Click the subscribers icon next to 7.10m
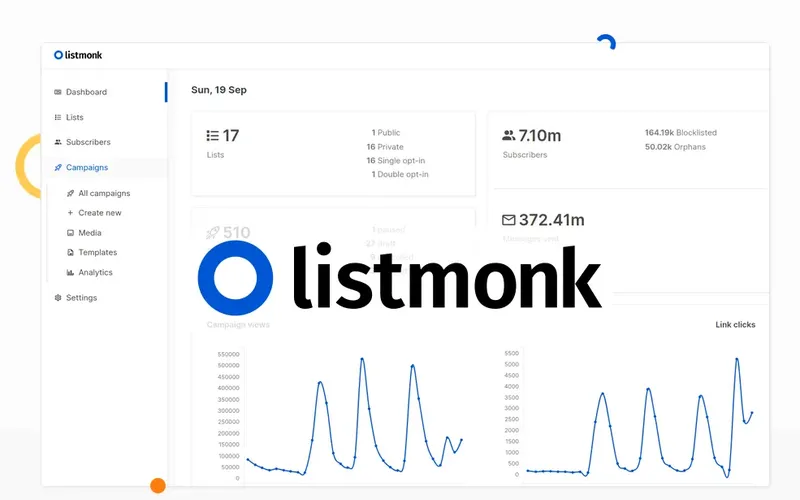 pyautogui.click(x=509, y=135)
